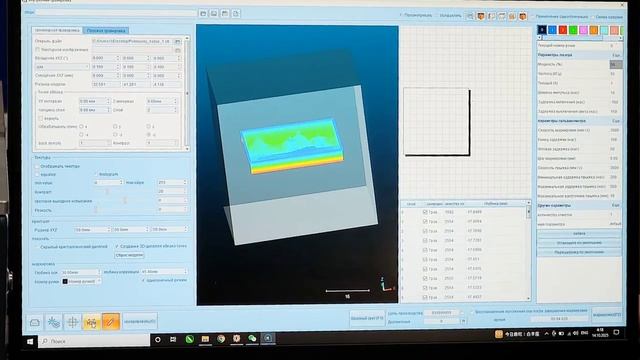Toggle Скрытый кристаллический дисплей checkbox
Image resolution: width=640 pixels, height=360 pixels.
click(37, 247)
